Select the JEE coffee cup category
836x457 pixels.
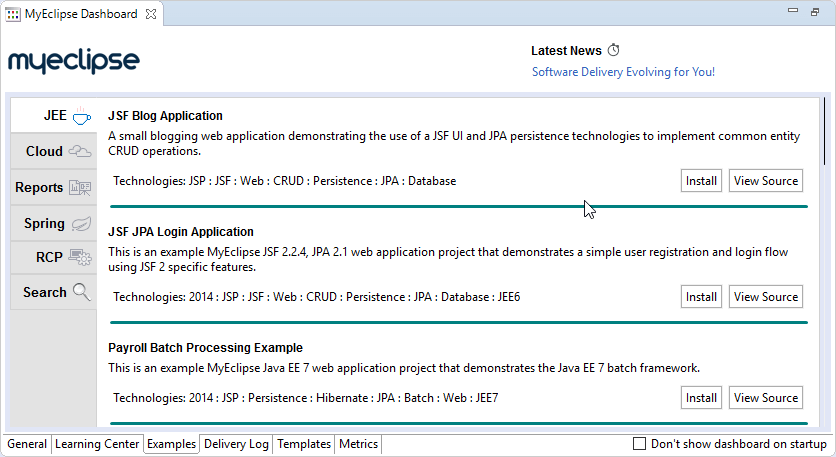(54, 116)
